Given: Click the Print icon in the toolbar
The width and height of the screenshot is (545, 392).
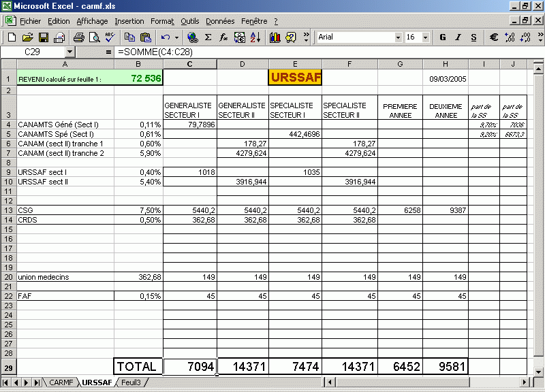Looking at the screenshot, I should coord(79,37).
